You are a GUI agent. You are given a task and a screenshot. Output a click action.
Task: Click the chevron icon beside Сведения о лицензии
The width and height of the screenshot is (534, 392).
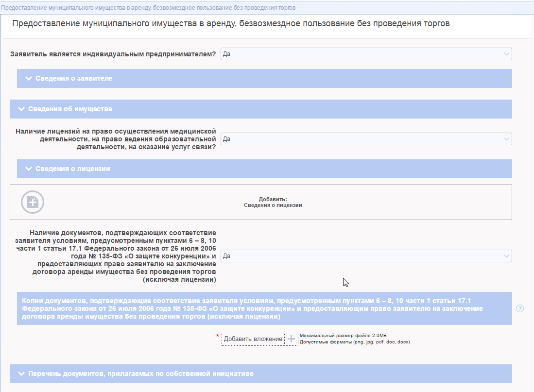coord(28,169)
